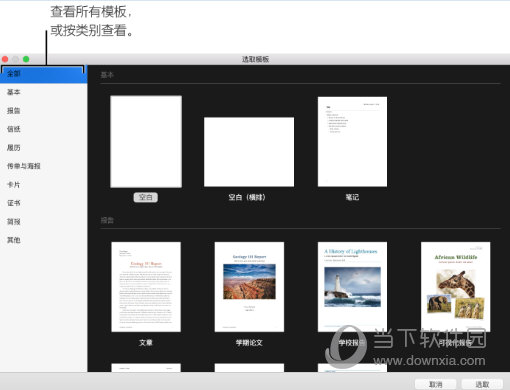The height and width of the screenshot is (390, 510).
Task: Click the 取消 cancel button
Action: [x=435, y=384]
